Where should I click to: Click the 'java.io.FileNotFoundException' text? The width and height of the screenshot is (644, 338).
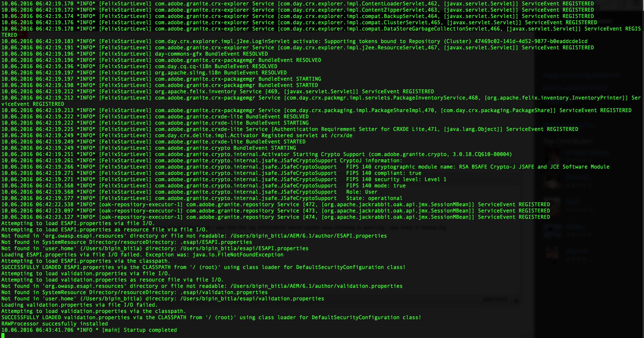[x=238, y=255]
